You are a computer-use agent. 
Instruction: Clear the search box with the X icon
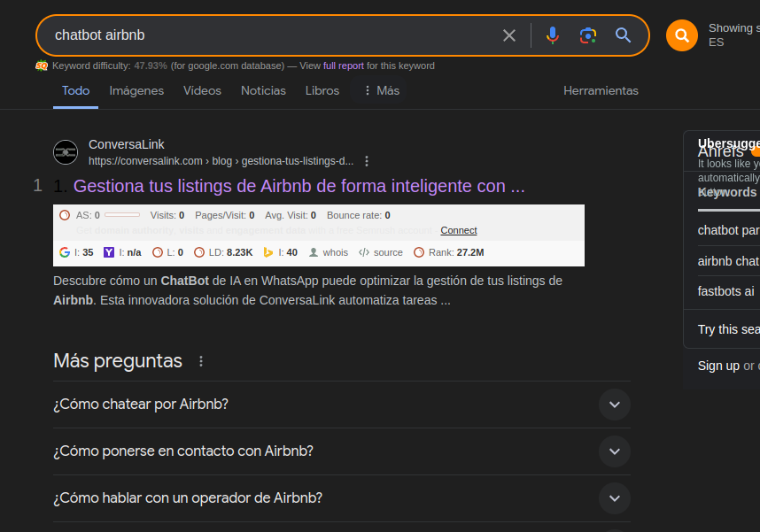pos(509,35)
